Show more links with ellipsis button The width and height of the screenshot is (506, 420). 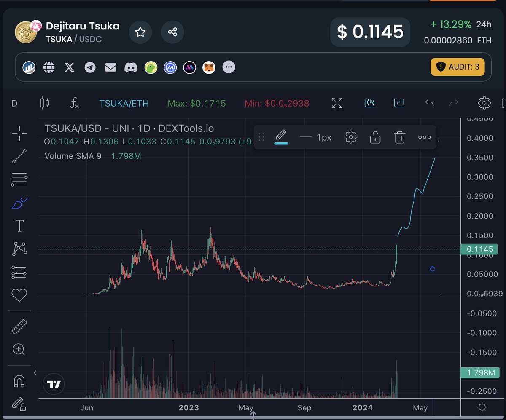click(229, 67)
